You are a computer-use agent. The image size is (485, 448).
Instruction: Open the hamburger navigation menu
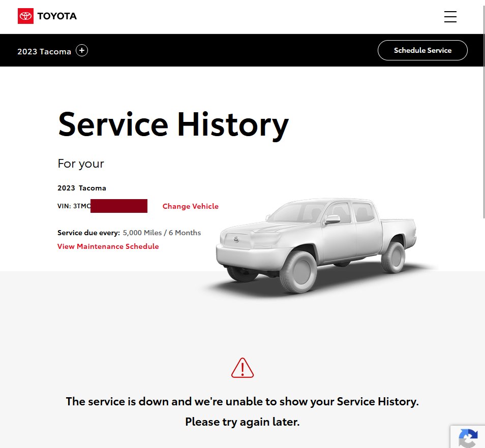[x=450, y=17]
